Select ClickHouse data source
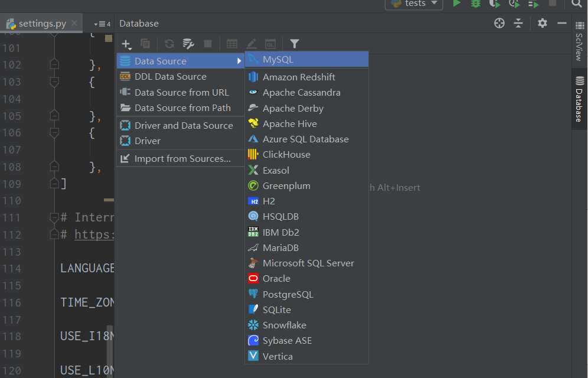The image size is (588, 378). click(x=307, y=155)
